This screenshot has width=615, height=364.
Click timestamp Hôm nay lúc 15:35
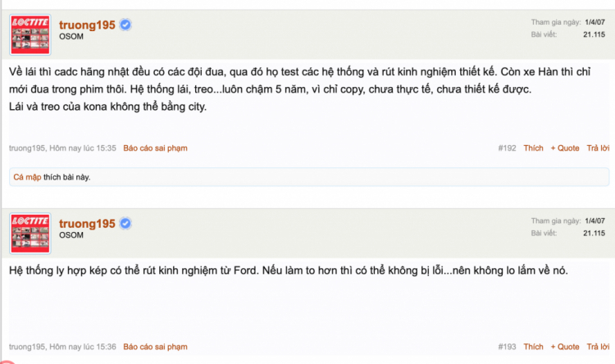(83, 148)
